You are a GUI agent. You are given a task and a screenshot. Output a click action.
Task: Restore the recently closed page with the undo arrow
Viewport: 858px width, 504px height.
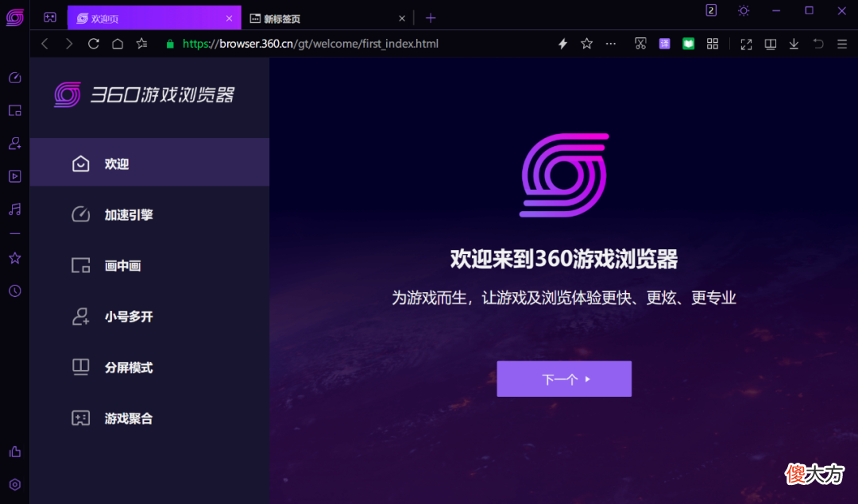click(x=818, y=44)
